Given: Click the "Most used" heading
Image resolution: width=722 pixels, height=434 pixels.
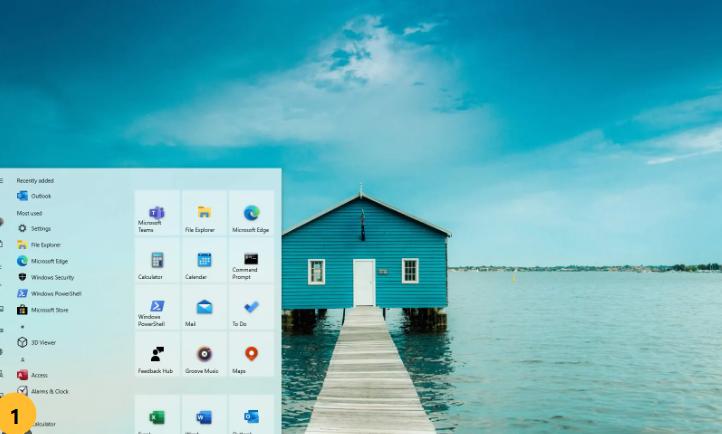Looking at the screenshot, I should pyautogui.click(x=29, y=214).
